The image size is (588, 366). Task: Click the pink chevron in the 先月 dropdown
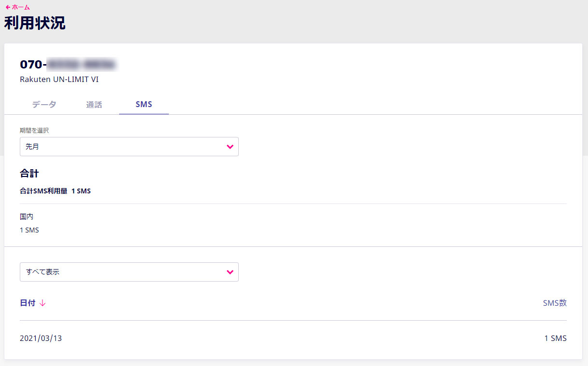[230, 147]
